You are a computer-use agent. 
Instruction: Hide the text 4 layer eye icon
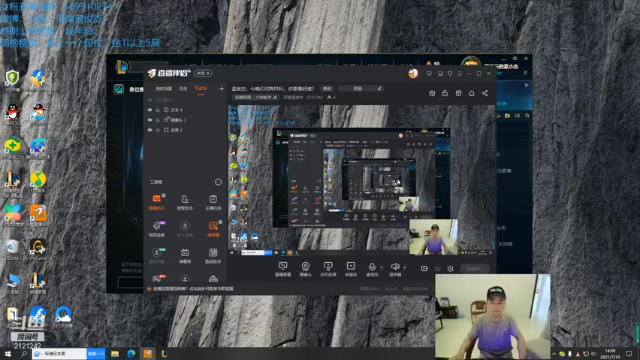tap(150, 110)
